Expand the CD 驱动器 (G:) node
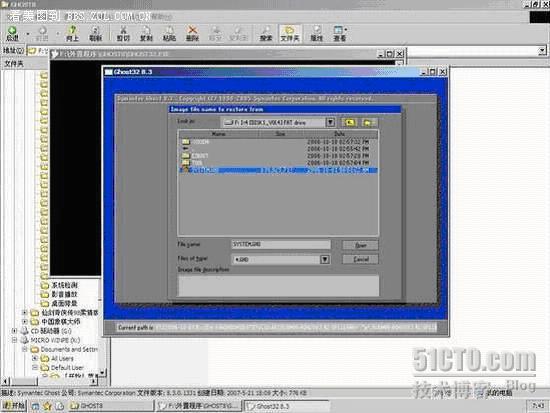This screenshot has width=550, height=413. pos(14,331)
